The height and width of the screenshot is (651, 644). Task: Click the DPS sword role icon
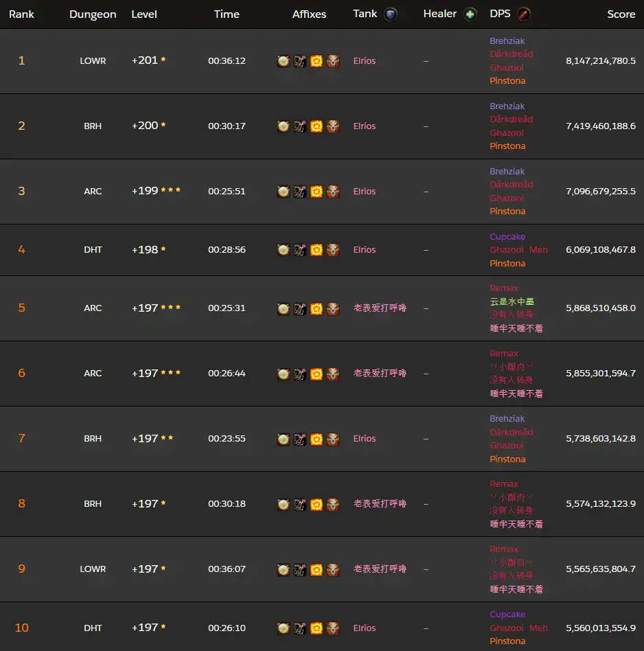coord(524,14)
